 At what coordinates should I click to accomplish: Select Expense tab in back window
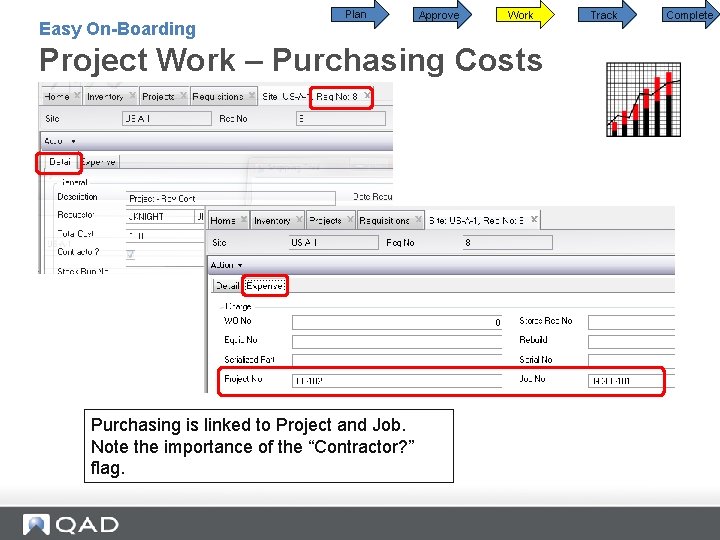pyautogui.click(x=99, y=162)
